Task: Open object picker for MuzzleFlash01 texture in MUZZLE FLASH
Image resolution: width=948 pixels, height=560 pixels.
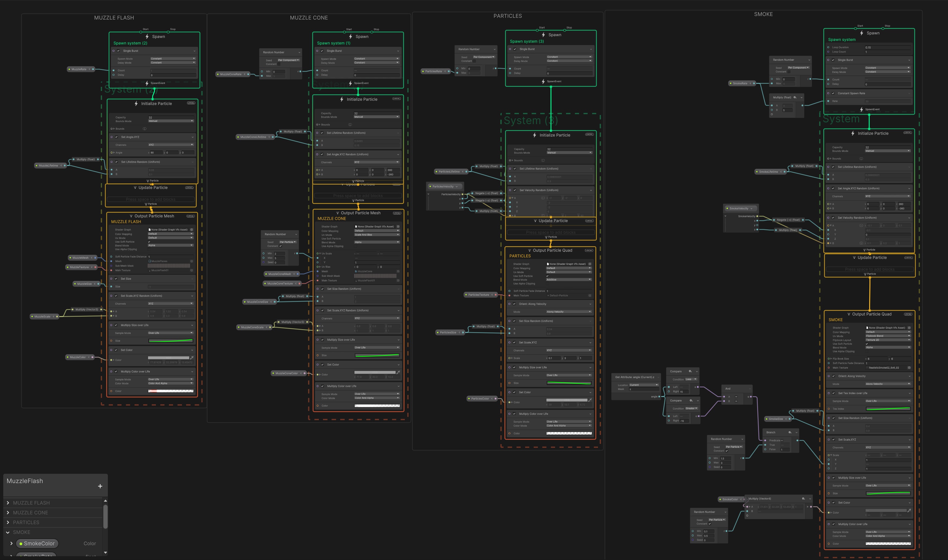Action: pyautogui.click(x=192, y=270)
